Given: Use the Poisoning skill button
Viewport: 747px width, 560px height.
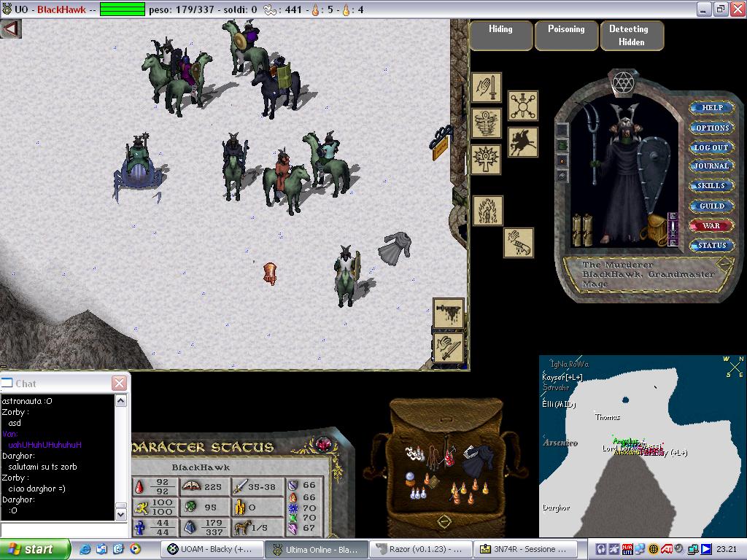Looking at the screenshot, I should [566, 35].
